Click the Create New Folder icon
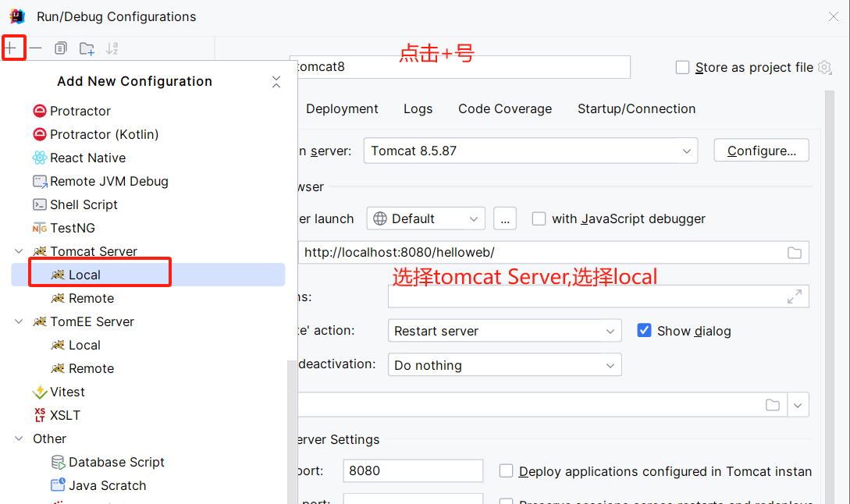 point(87,48)
